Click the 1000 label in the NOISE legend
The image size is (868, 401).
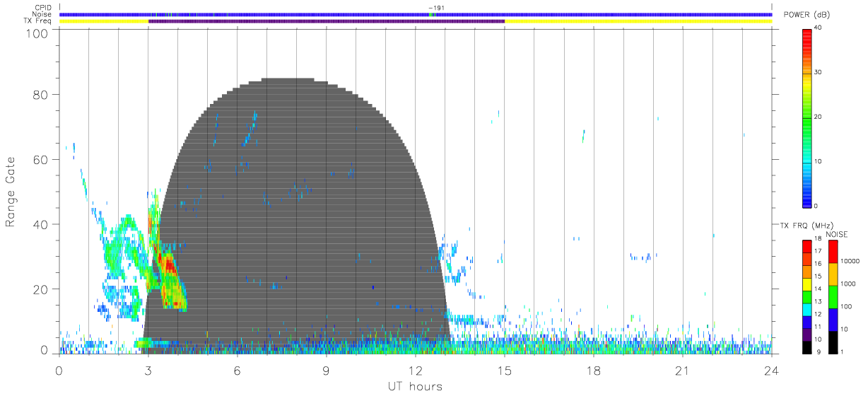[848, 284]
